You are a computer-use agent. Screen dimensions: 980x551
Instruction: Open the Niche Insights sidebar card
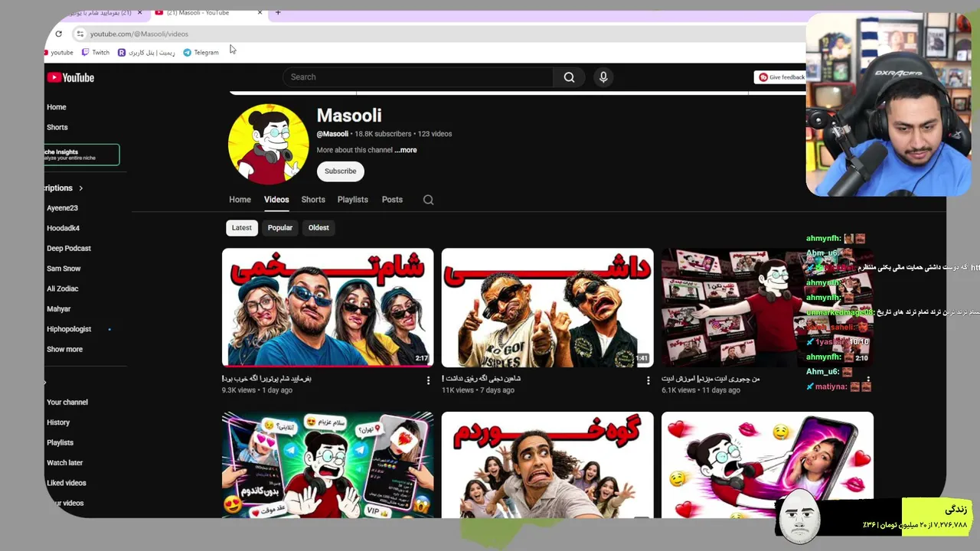(82, 155)
